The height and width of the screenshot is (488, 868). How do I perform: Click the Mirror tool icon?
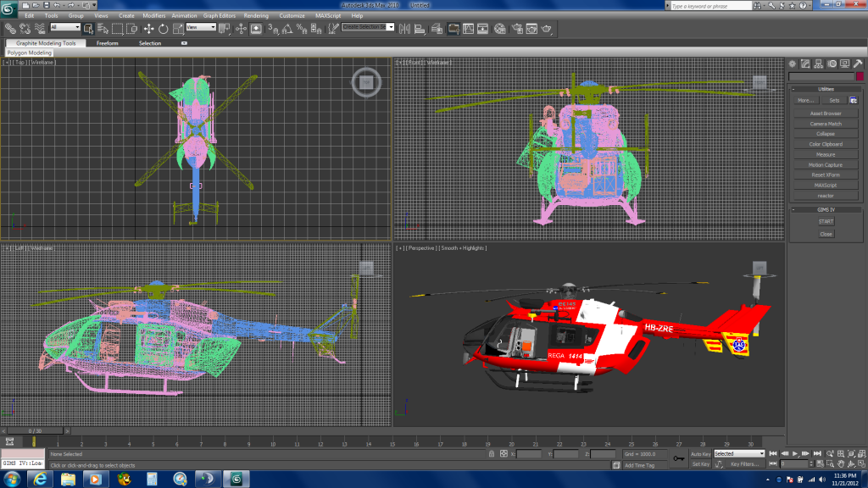tap(403, 28)
